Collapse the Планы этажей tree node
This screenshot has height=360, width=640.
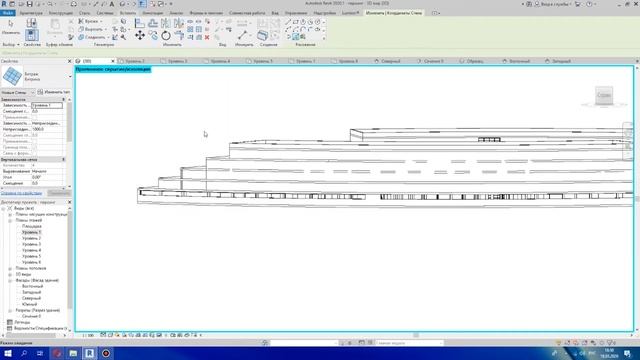(10, 220)
